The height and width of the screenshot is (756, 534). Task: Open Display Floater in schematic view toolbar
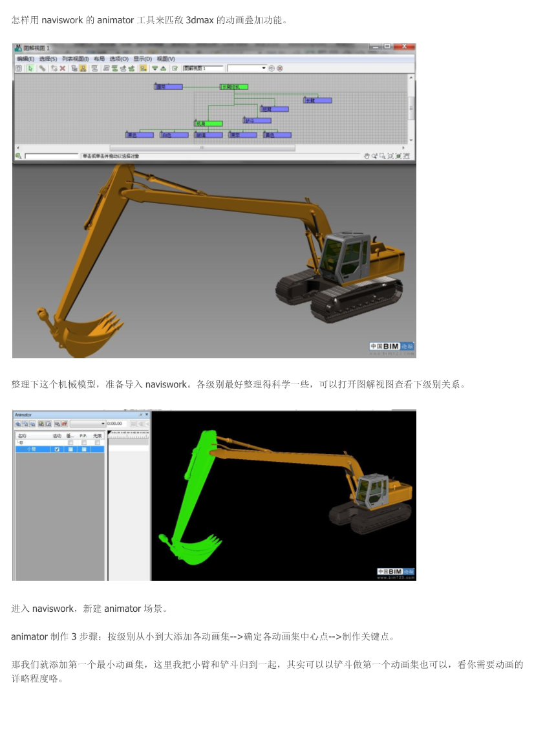tap(19, 68)
